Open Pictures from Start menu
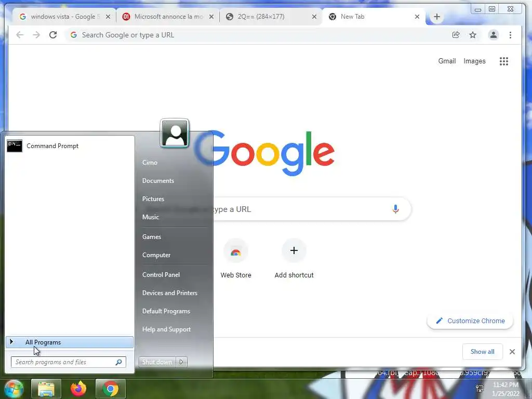The width and height of the screenshot is (532, 399). click(x=153, y=199)
